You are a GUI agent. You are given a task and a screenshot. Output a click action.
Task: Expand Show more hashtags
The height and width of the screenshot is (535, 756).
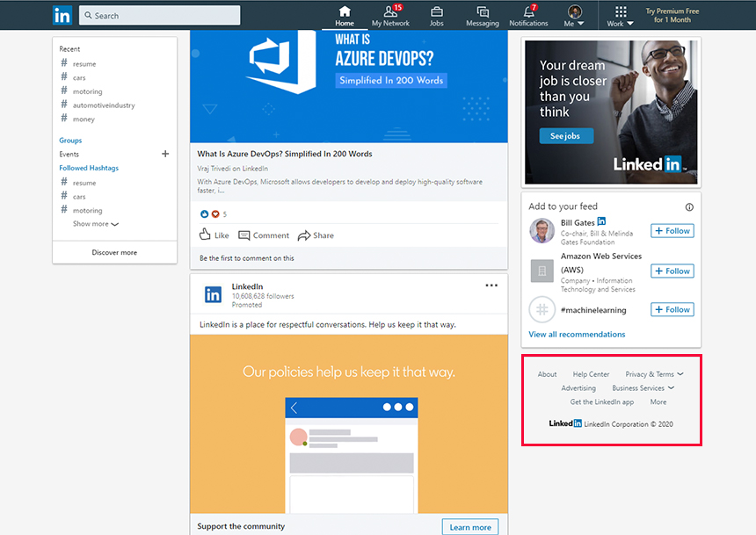tap(96, 224)
